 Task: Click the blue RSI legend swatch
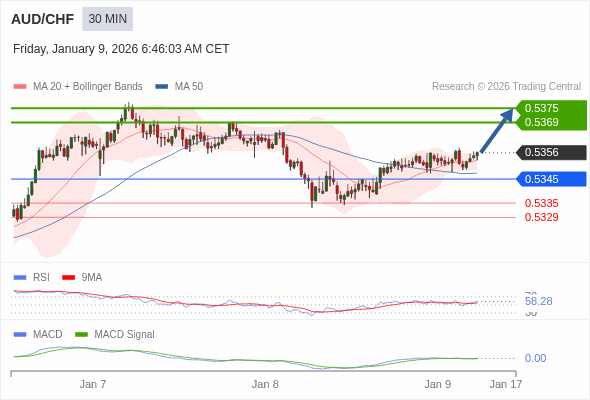[20, 278]
